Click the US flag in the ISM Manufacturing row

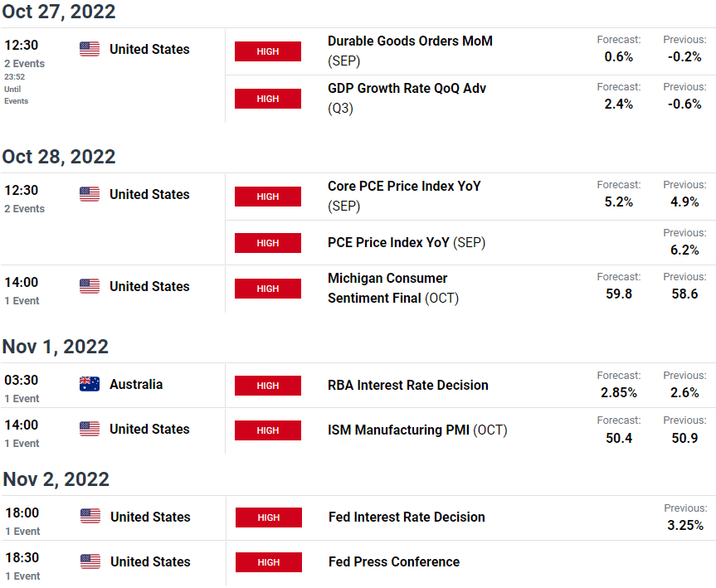pos(90,429)
